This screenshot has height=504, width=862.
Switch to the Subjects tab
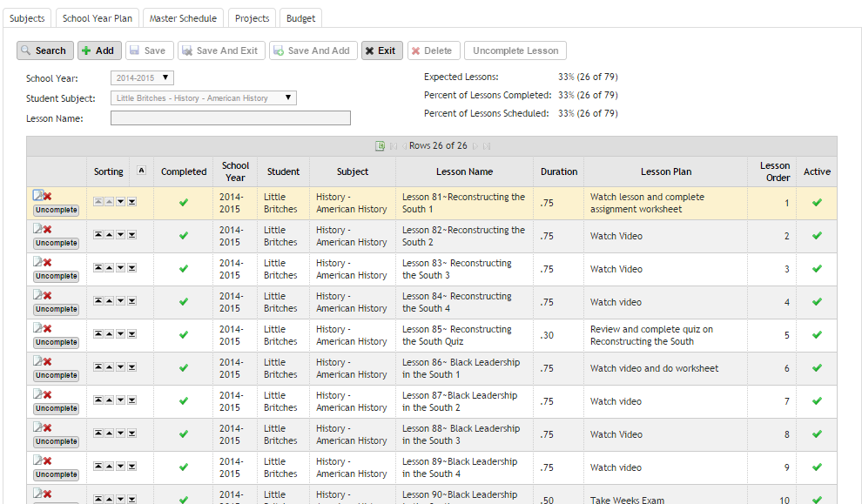pyautogui.click(x=27, y=18)
